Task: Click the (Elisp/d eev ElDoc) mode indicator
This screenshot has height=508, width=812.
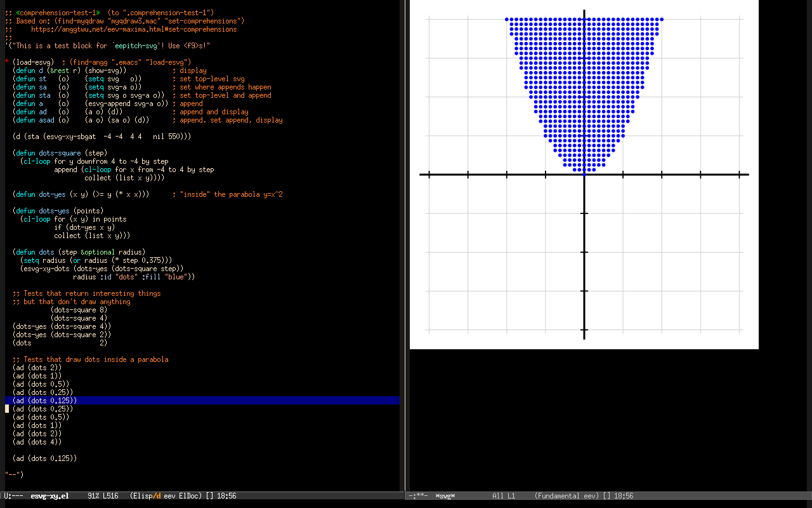Action: [166, 496]
